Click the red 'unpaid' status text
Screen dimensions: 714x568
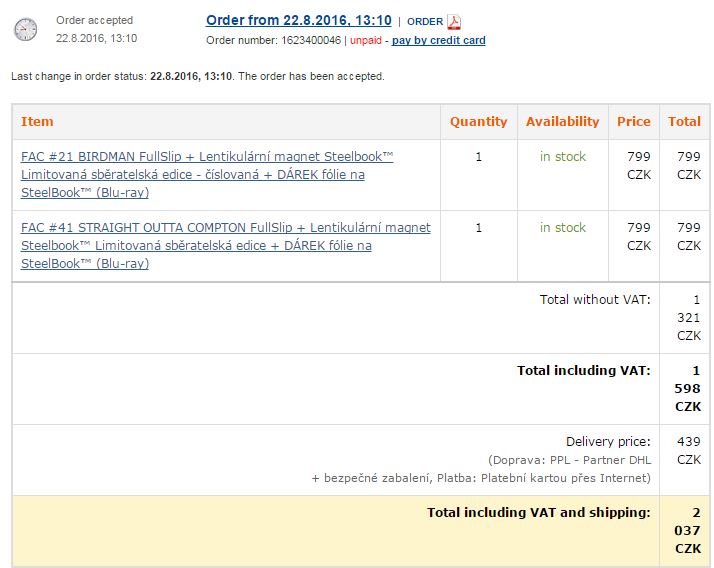(x=366, y=40)
